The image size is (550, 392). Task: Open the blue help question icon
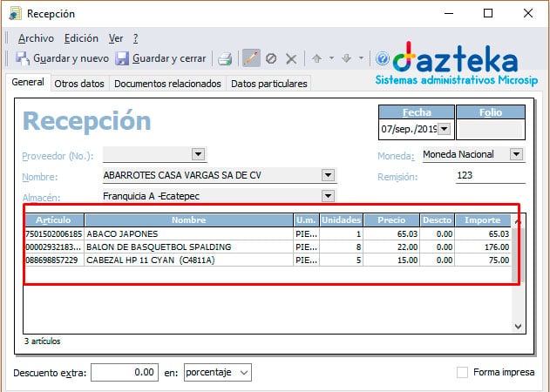[382, 58]
